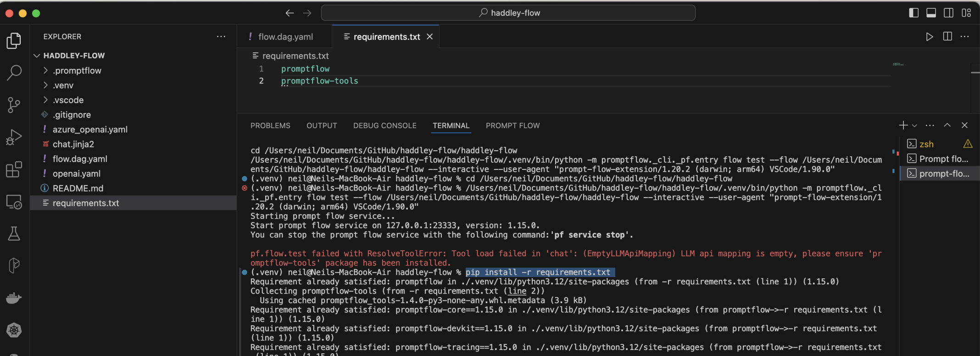Open the Remote Explorer view
The width and height of the screenshot is (980, 356).
click(14, 202)
